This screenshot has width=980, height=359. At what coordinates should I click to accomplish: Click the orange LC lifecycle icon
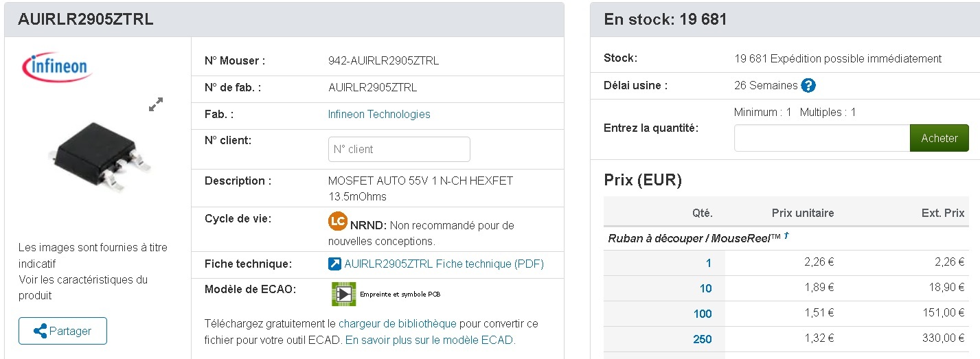point(337,222)
